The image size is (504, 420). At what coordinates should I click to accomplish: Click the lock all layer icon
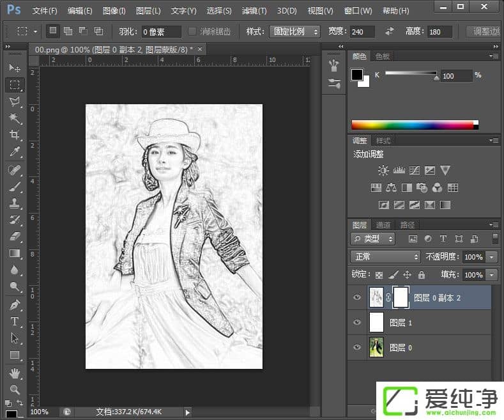tap(421, 275)
